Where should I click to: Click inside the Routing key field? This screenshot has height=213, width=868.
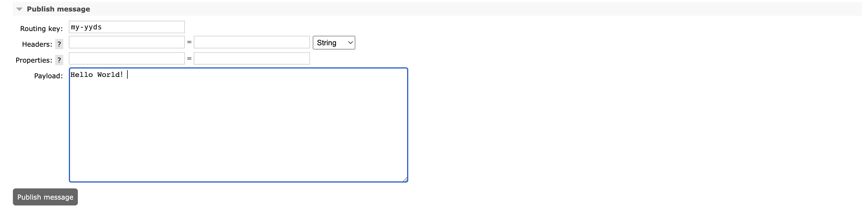click(x=126, y=27)
